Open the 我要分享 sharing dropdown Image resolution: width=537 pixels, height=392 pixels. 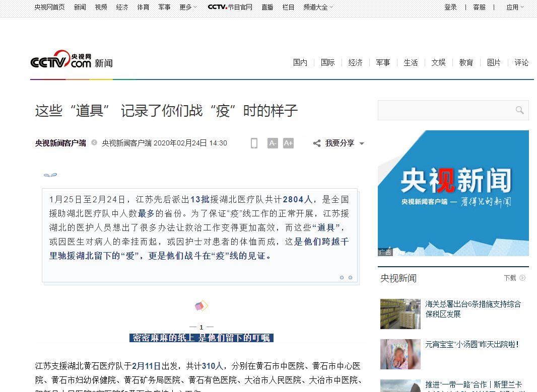[x=339, y=143]
